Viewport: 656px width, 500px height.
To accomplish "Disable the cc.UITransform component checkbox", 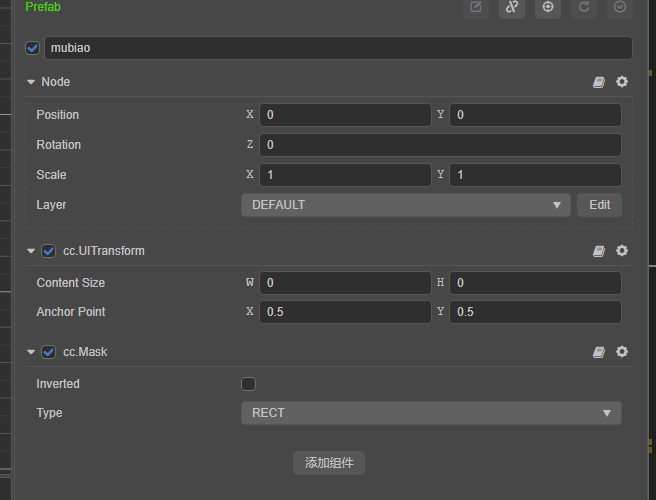I will coord(48,251).
